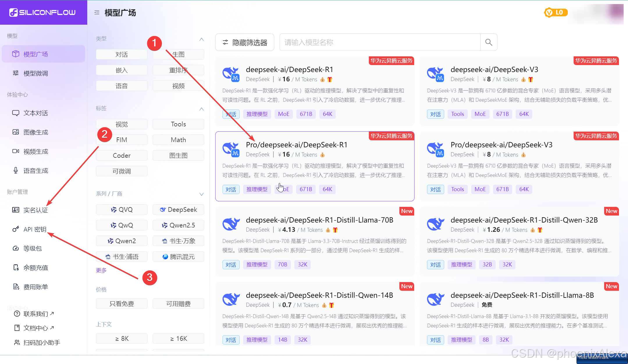Collapse the 标签 filter section
This screenshot has height=364, width=628.
coord(201,109)
